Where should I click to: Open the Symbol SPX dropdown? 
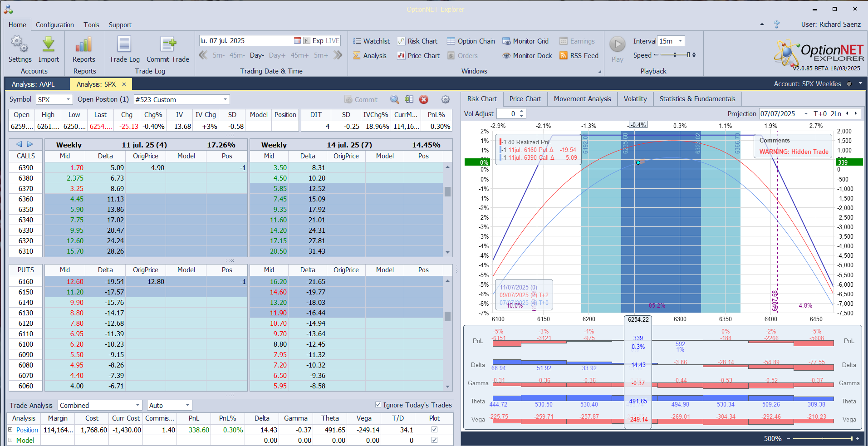click(x=68, y=99)
